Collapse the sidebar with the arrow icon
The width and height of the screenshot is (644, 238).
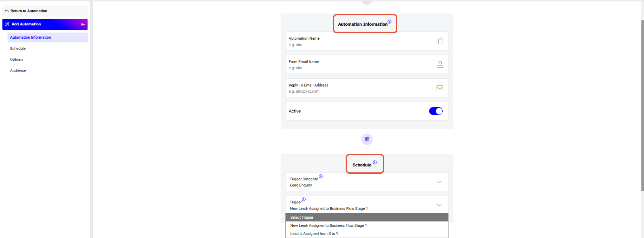point(83,24)
